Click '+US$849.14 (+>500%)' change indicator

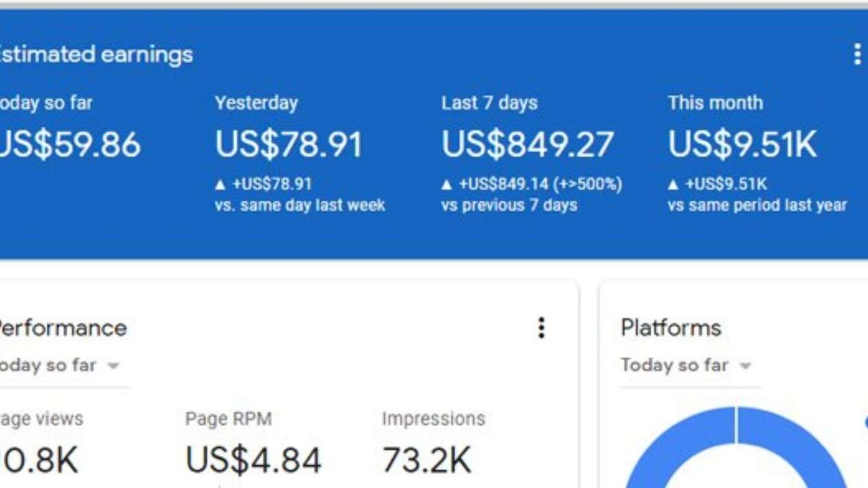[540, 184]
